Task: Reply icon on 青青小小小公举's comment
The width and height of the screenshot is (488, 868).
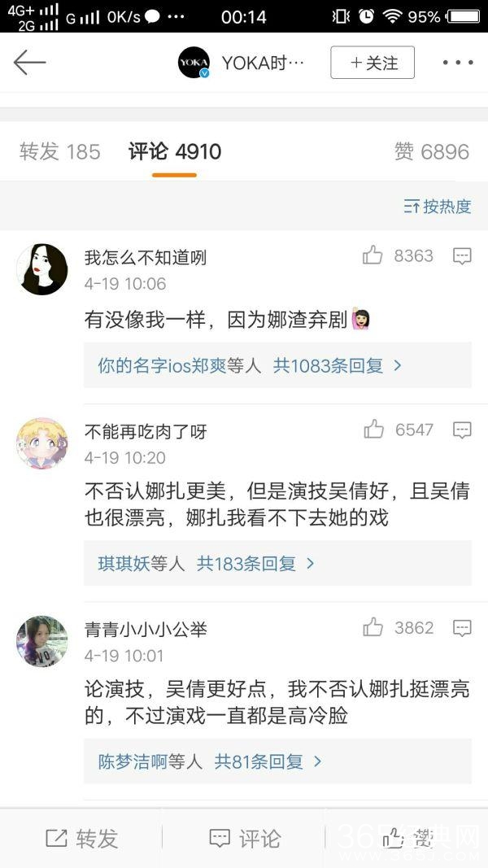Action: click(x=462, y=628)
